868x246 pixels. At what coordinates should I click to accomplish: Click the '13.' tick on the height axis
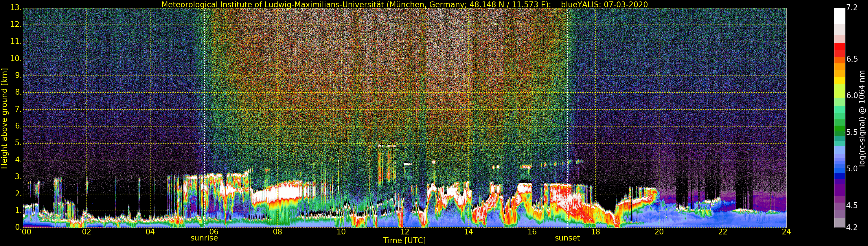click(x=16, y=8)
